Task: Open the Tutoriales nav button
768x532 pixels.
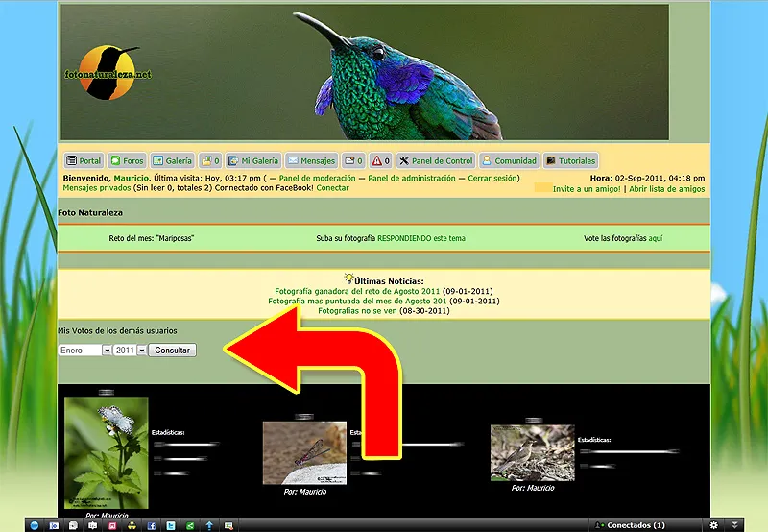Action: [x=570, y=160]
